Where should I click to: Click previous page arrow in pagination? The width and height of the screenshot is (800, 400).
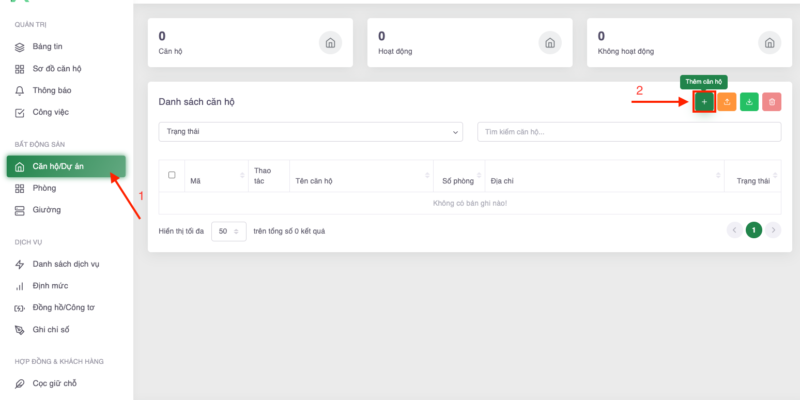(x=734, y=230)
